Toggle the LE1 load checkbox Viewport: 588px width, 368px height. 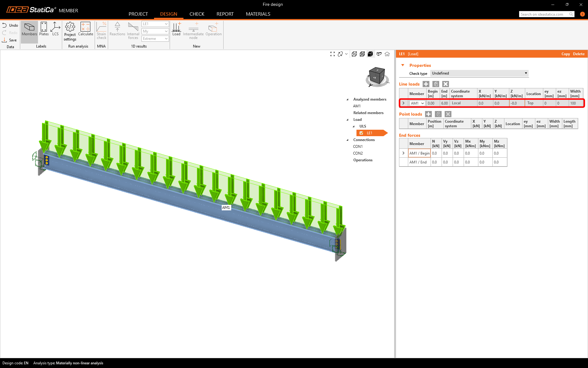tap(361, 133)
